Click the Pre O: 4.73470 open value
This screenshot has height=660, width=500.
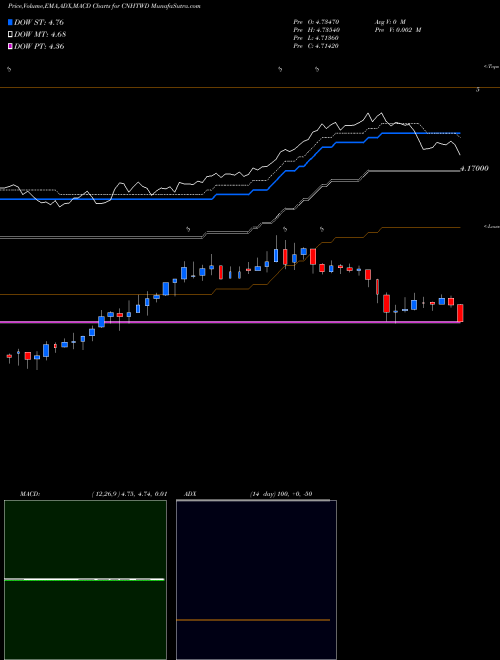tap(316, 21)
